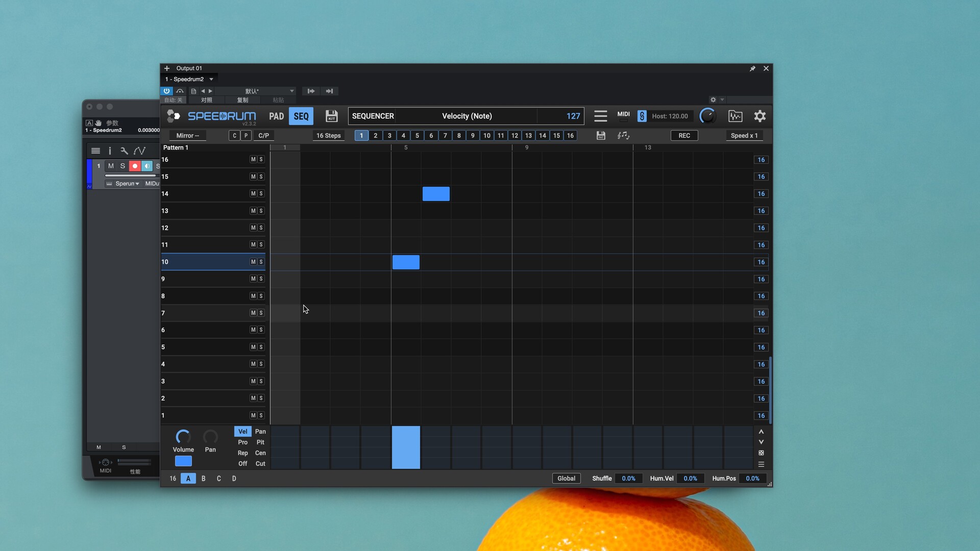Open the Mirror -- dropdown
980x551 pixels.
tap(187, 136)
